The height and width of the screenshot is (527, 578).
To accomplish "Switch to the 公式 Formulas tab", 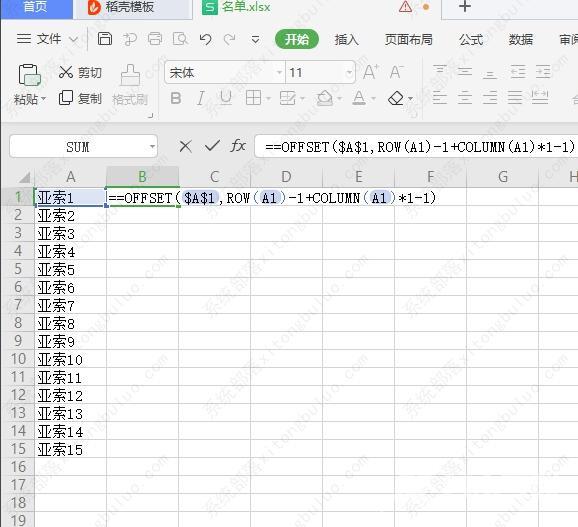I will (471, 39).
